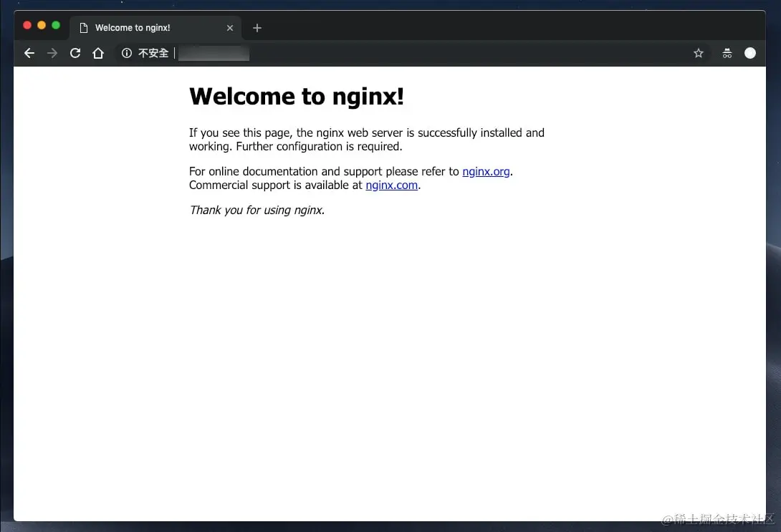Close the Welcome to nginx! tab

click(x=229, y=28)
